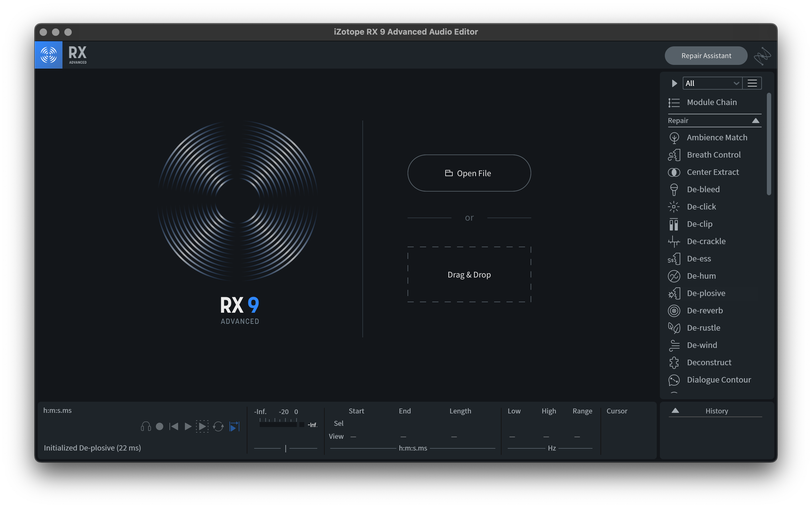Expand the History panel
Screen dimensions: 812x508
point(675,411)
